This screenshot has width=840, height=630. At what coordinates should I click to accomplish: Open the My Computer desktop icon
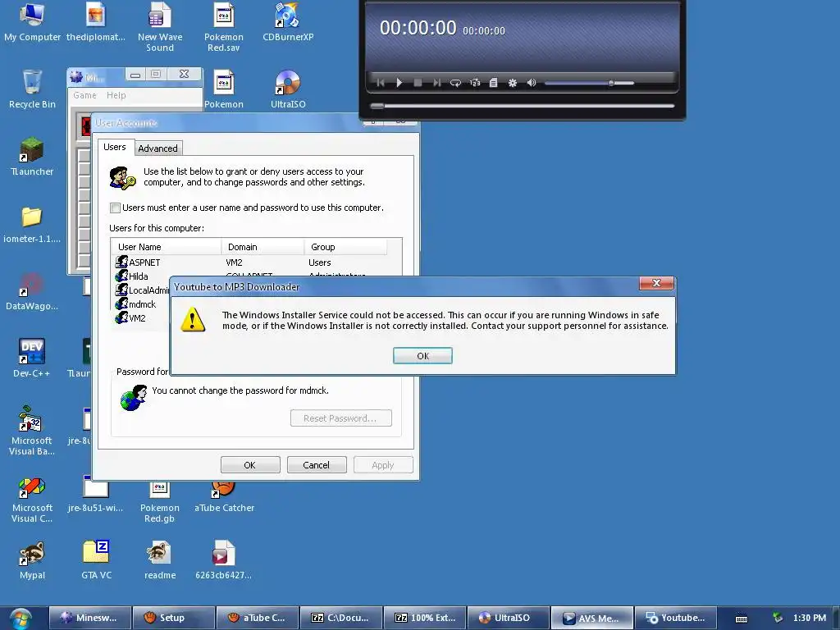coord(32,22)
